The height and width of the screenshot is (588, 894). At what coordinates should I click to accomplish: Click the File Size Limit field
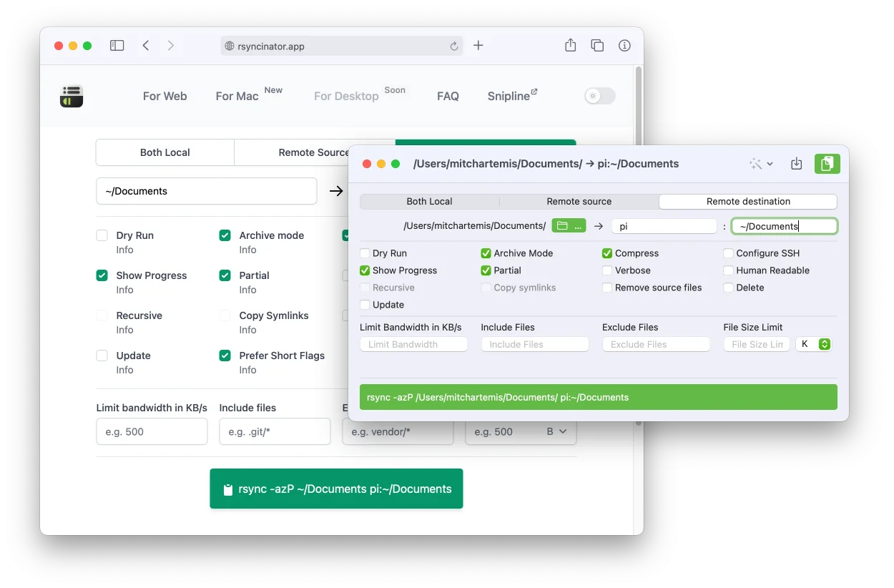(757, 344)
